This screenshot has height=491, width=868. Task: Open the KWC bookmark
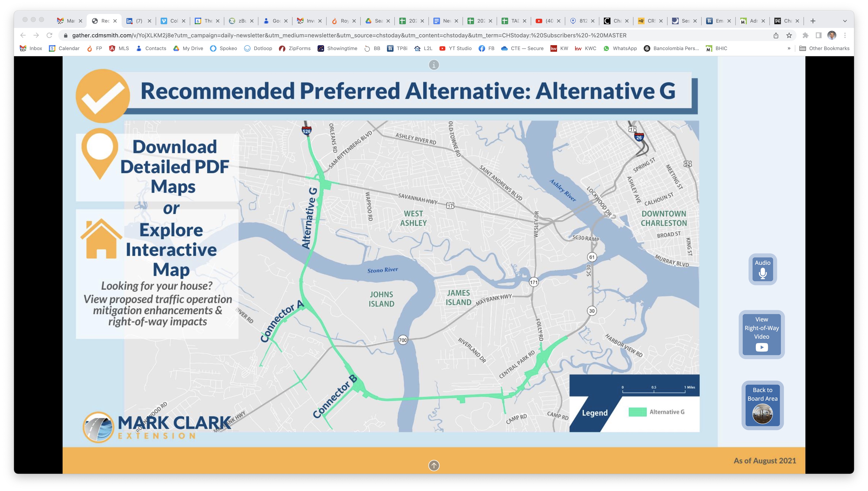585,49
